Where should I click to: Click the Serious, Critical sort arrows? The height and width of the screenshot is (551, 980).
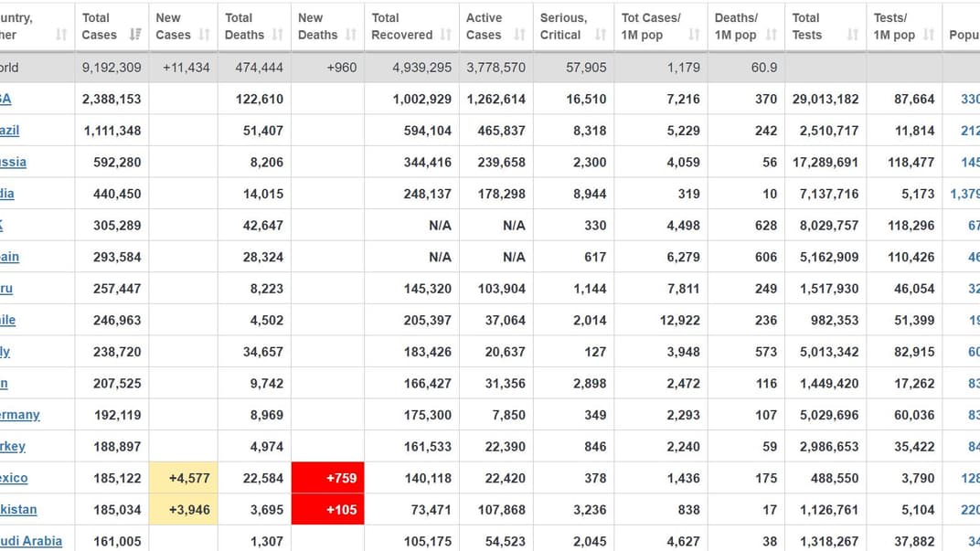[x=601, y=35]
